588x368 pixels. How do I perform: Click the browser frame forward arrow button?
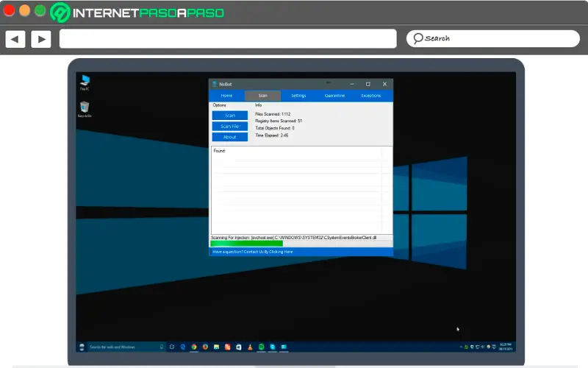41,39
